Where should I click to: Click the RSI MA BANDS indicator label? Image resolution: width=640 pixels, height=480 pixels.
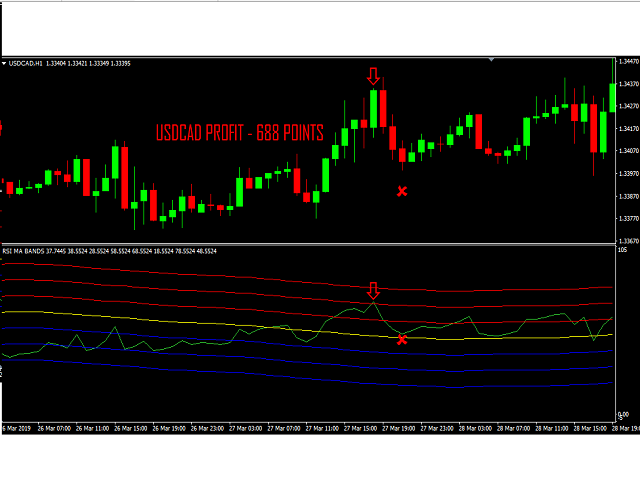pos(23,251)
